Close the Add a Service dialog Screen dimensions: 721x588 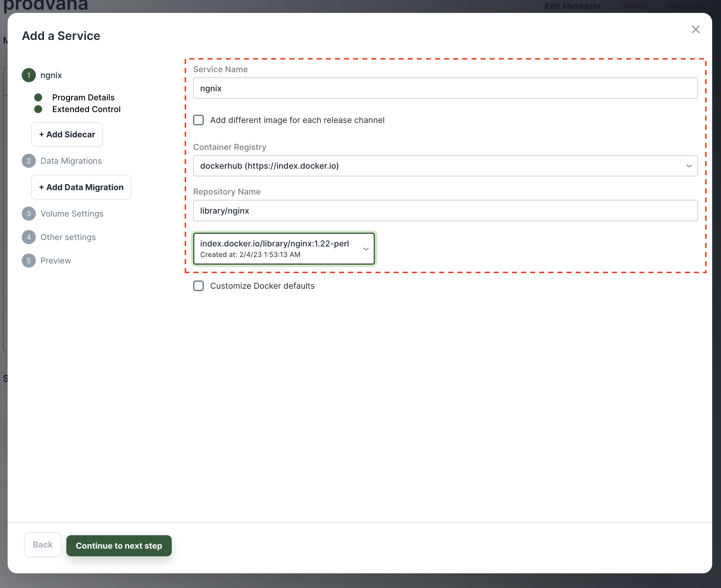click(695, 29)
